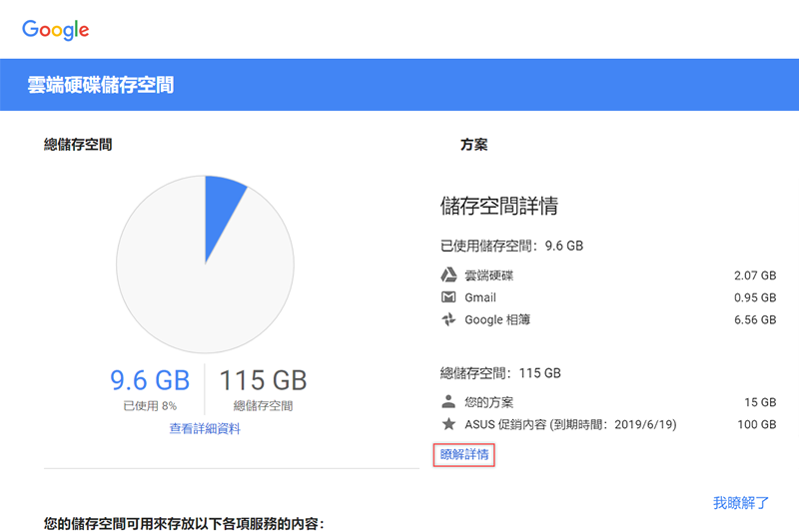Click the 我瞭解了 button
Image resolution: width=799 pixels, height=532 pixels.
(741, 503)
